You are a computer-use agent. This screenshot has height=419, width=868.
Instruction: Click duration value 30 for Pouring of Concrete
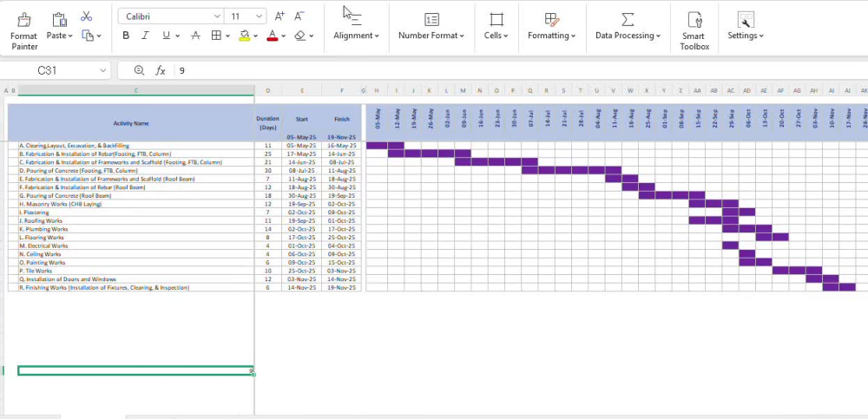click(x=268, y=171)
